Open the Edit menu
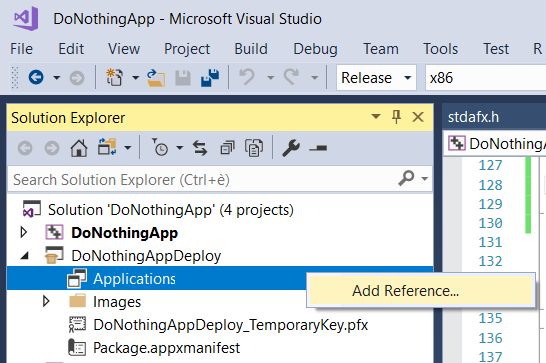Viewport: 546px width, 363px height. (71, 49)
